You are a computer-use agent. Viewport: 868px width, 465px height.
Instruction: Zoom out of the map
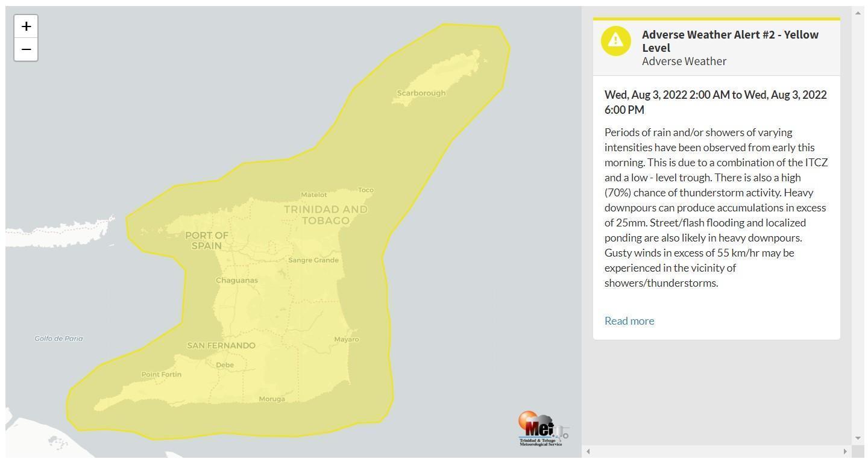[26, 49]
